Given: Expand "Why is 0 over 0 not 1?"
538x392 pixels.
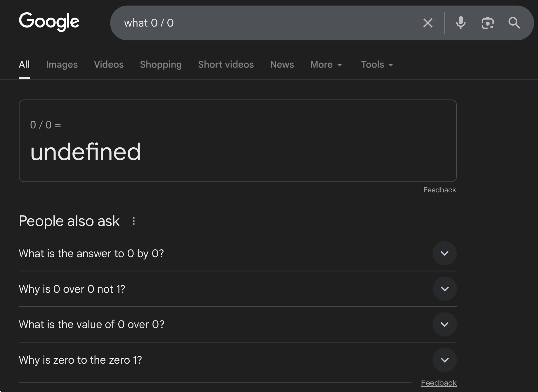Looking at the screenshot, I should tap(445, 289).
